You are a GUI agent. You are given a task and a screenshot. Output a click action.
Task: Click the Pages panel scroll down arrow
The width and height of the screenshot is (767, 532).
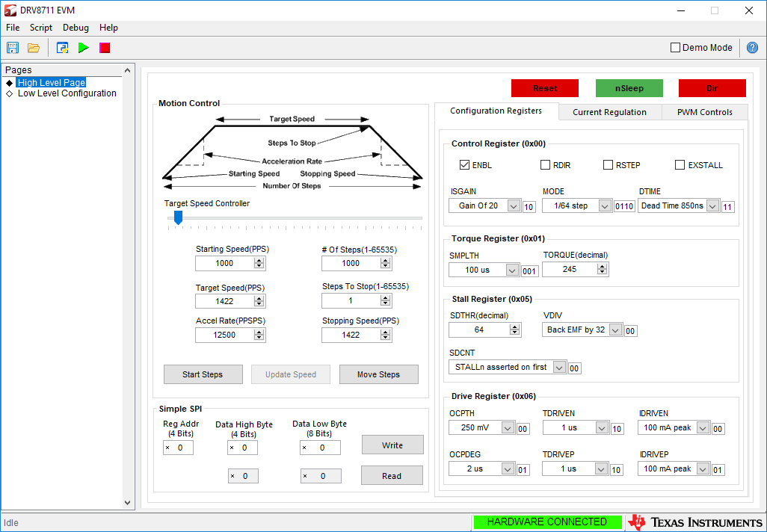[128, 503]
